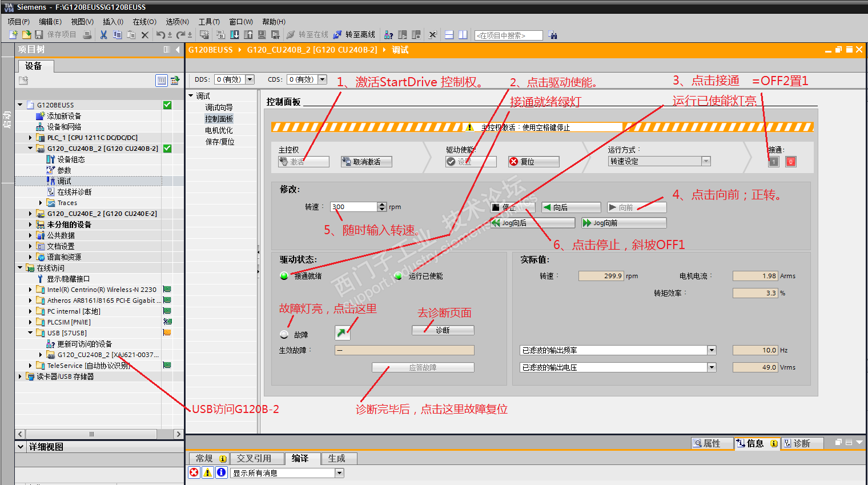This screenshot has height=485, width=868.
Task: Click the split editor horizontally icon
Action: pos(449,35)
